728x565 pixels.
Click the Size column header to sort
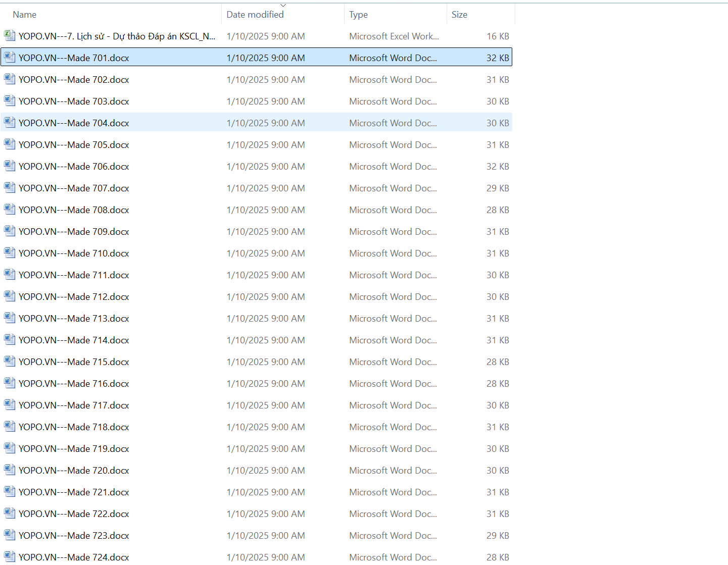click(459, 15)
